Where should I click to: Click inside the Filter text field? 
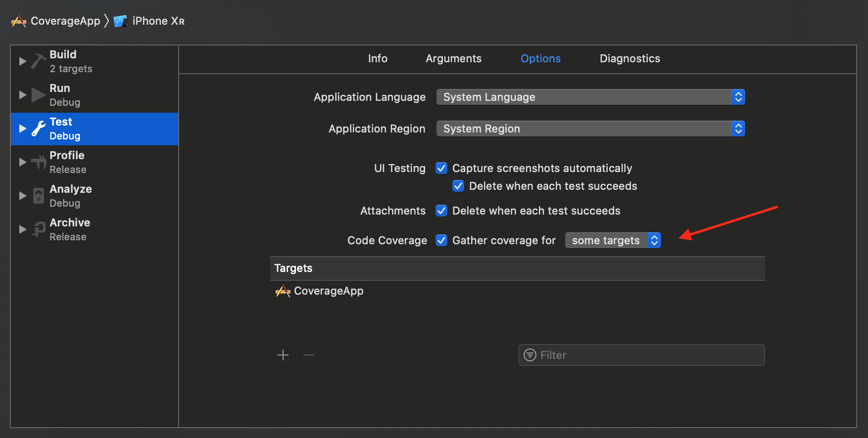(x=641, y=355)
